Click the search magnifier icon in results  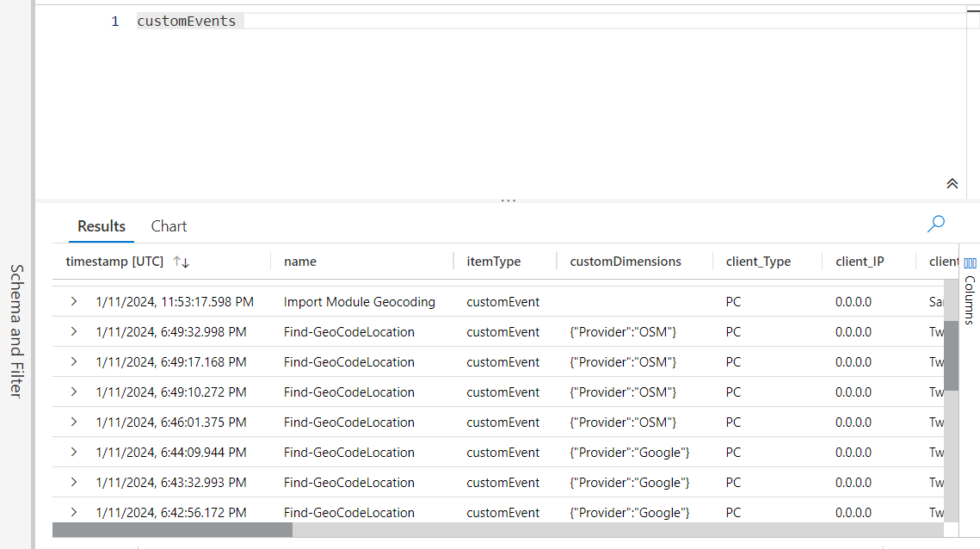[x=935, y=223]
